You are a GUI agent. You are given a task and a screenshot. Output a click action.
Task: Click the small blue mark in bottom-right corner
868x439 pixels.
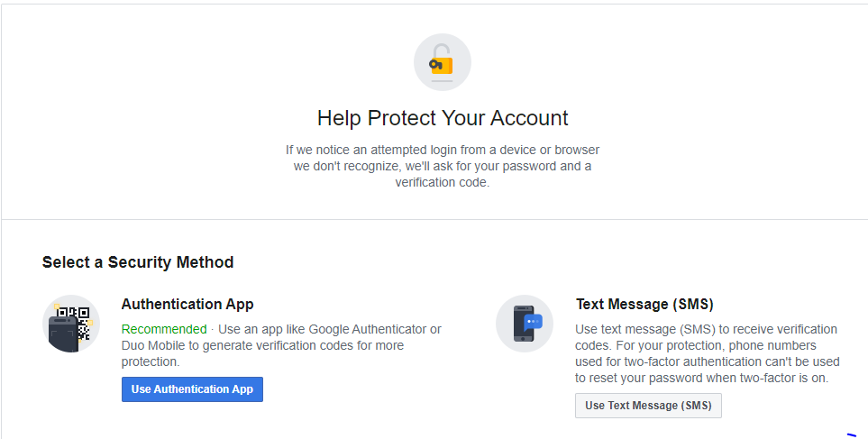coord(851,434)
